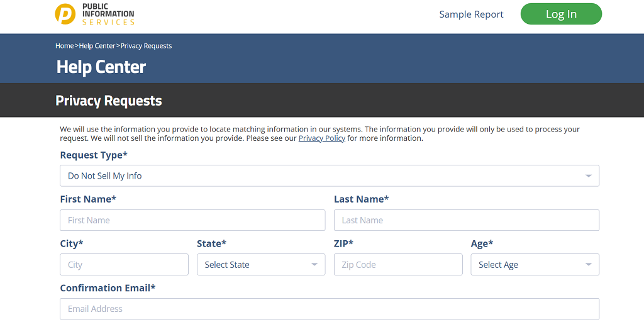Open Help Center in the breadcrumb trail
Screen dimensions: 644x322
pos(97,46)
